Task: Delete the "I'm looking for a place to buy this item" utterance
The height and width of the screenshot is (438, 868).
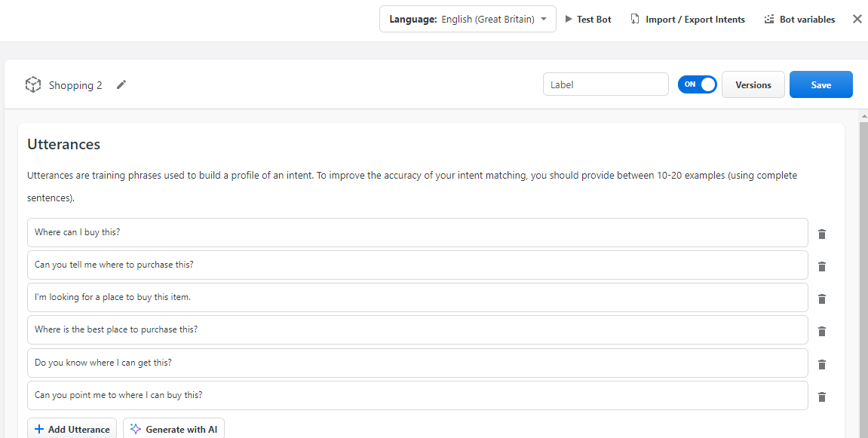Action: (x=822, y=299)
